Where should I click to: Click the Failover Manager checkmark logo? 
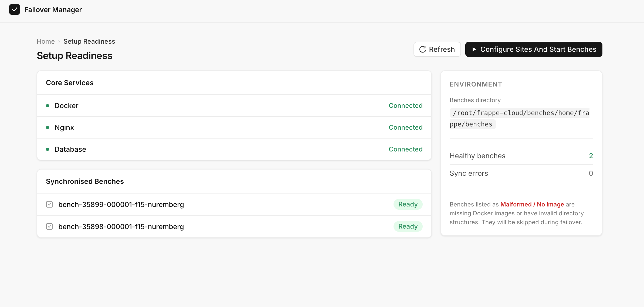coord(15,10)
